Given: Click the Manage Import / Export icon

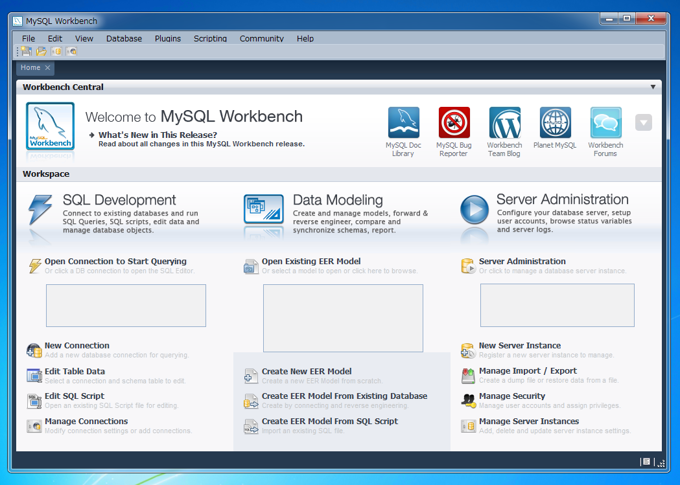Looking at the screenshot, I should click(468, 376).
